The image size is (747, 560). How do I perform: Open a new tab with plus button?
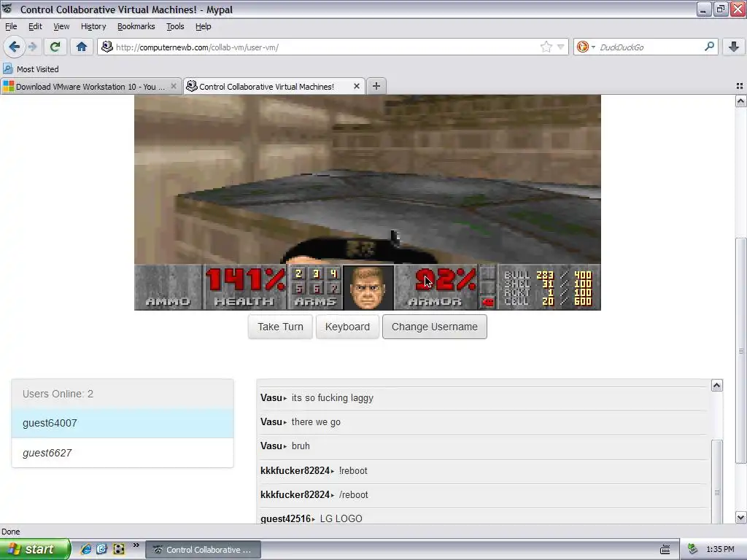[376, 86]
